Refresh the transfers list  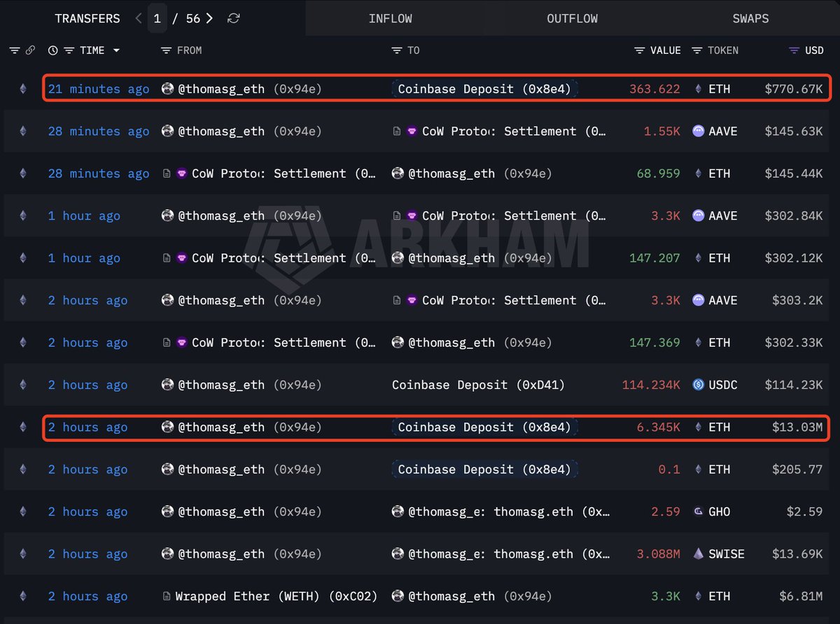tap(234, 19)
